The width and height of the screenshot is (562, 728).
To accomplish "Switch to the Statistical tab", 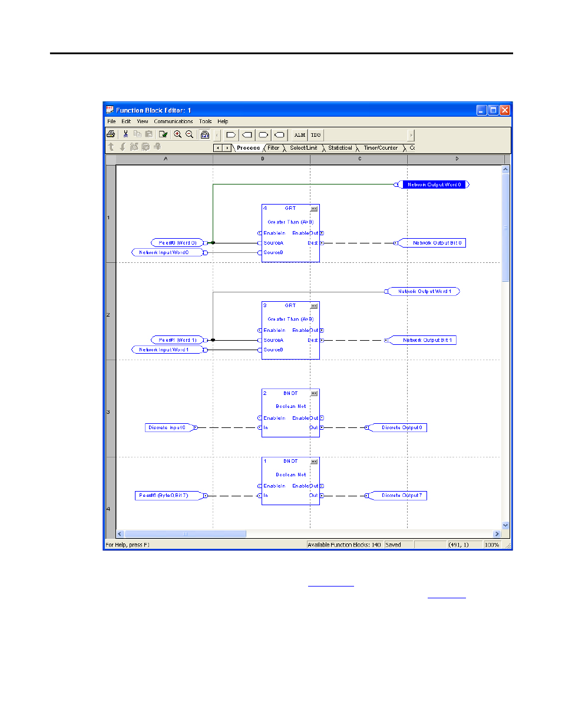I will [340, 148].
